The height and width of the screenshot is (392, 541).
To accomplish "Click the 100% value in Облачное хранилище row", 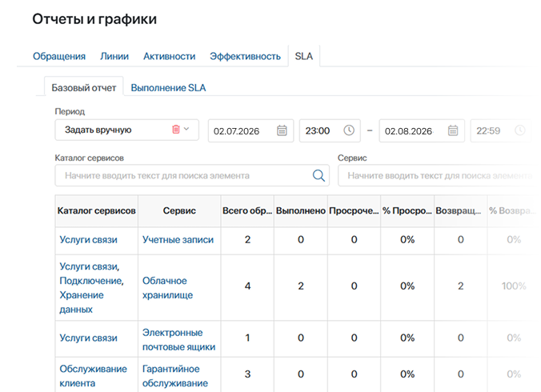I will click(x=514, y=286).
